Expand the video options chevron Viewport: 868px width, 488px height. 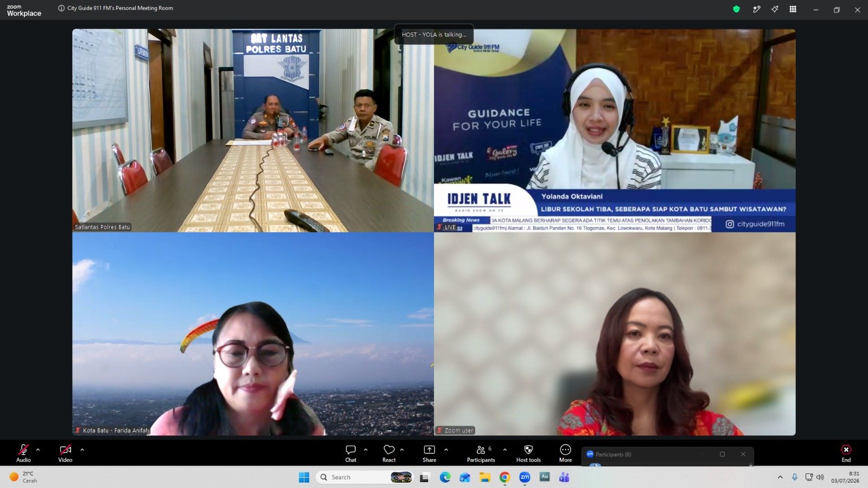coord(82,450)
